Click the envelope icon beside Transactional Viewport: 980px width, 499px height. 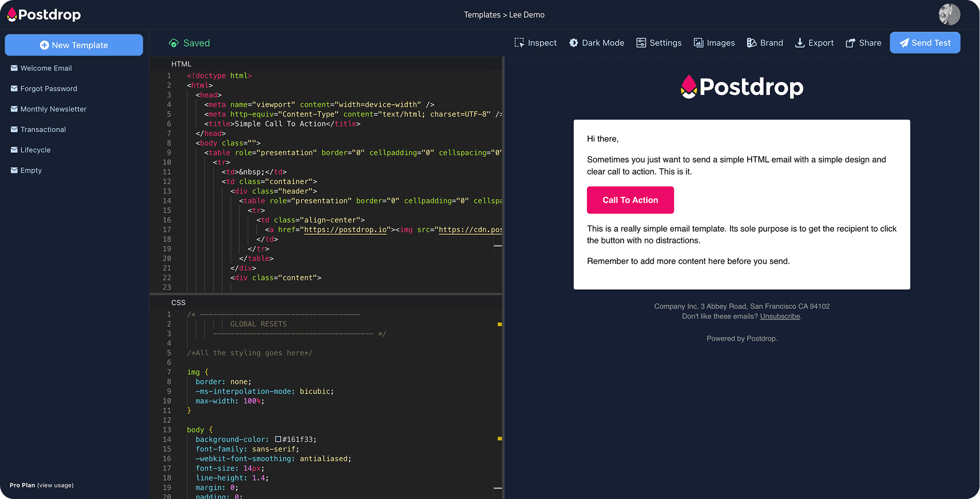pos(14,129)
